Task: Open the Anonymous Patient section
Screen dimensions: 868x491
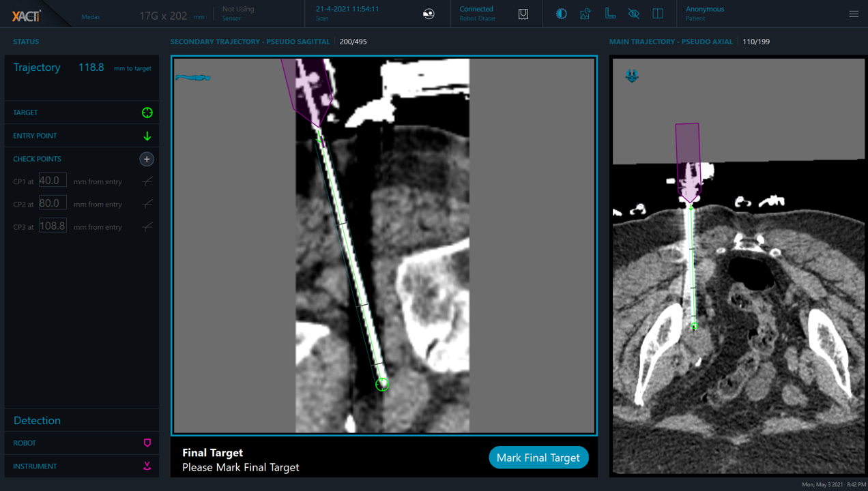Action: click(705, 14)
